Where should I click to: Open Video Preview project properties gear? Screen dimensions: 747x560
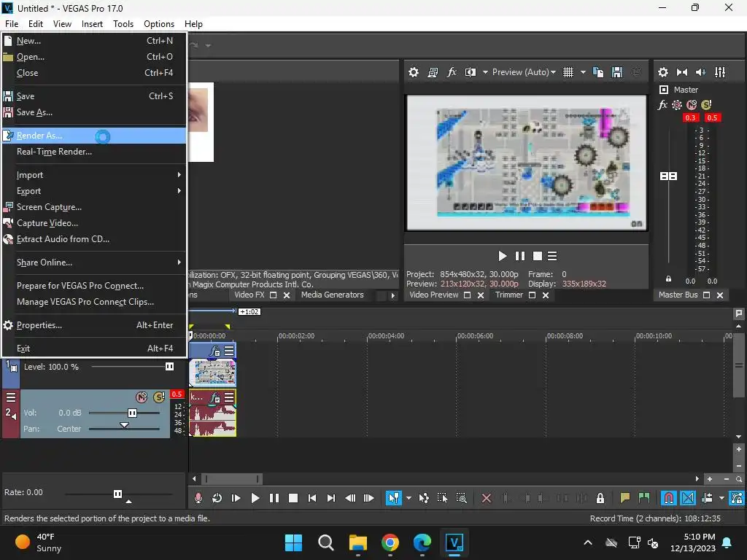[414, 72]
